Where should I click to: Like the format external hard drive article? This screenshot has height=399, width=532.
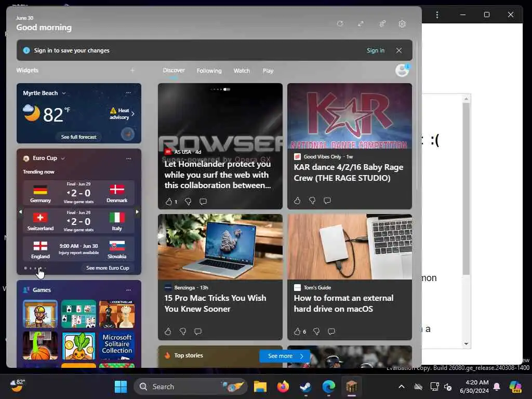pos(297,331)
